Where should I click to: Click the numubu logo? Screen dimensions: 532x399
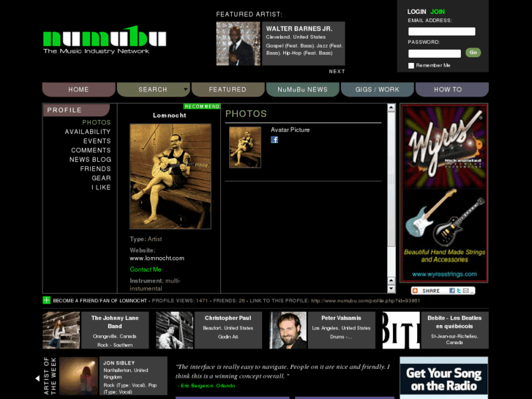105,40
